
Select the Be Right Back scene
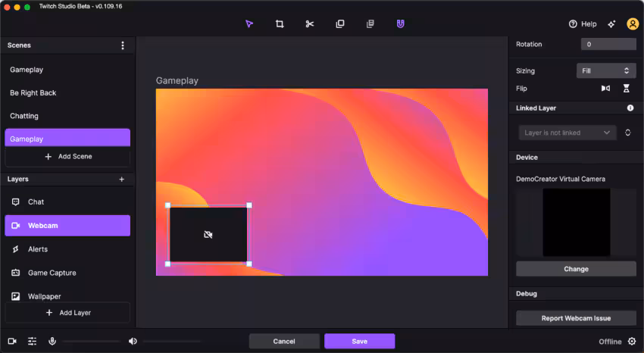67,92
